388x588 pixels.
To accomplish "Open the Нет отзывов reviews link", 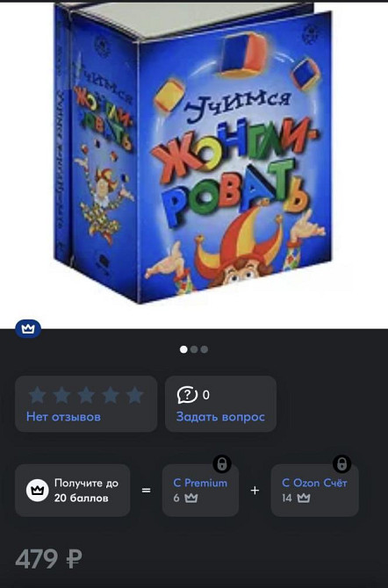I will click(x=63, y=417).
